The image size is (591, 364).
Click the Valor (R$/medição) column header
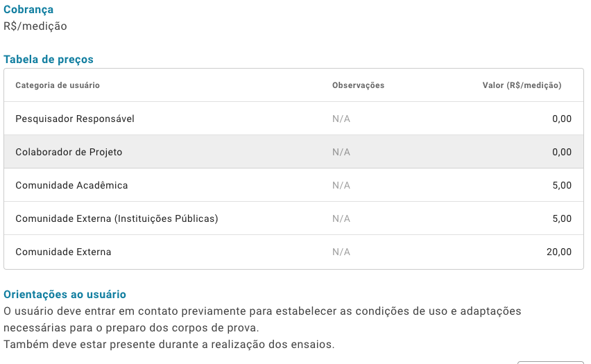click(x=522, y=85)
